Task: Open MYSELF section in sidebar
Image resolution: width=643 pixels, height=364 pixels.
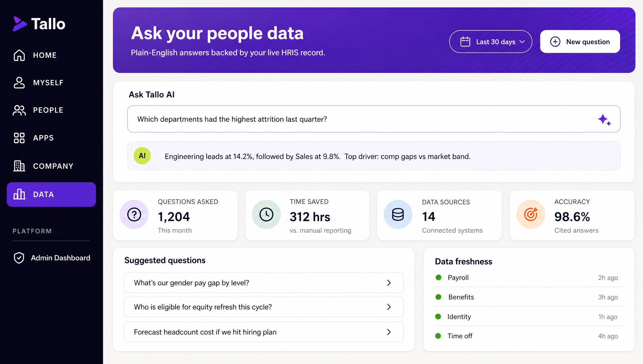Action: (51, 83)
